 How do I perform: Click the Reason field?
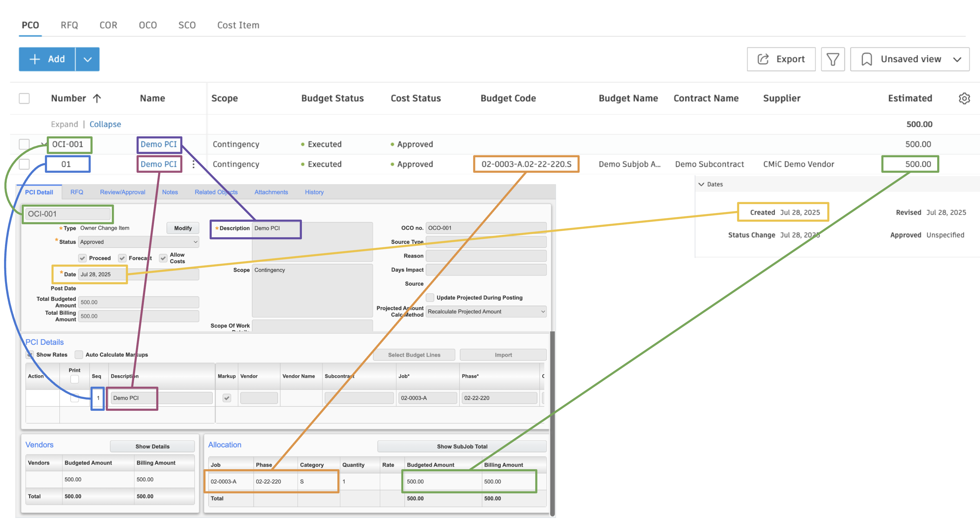pos(486,256)
